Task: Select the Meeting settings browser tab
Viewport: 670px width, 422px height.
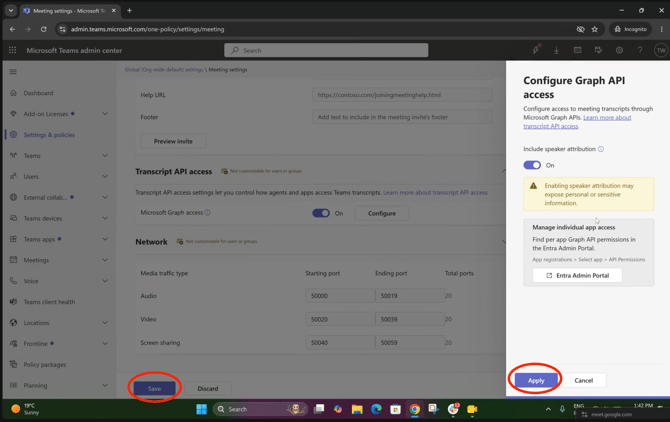Action: 69,11
